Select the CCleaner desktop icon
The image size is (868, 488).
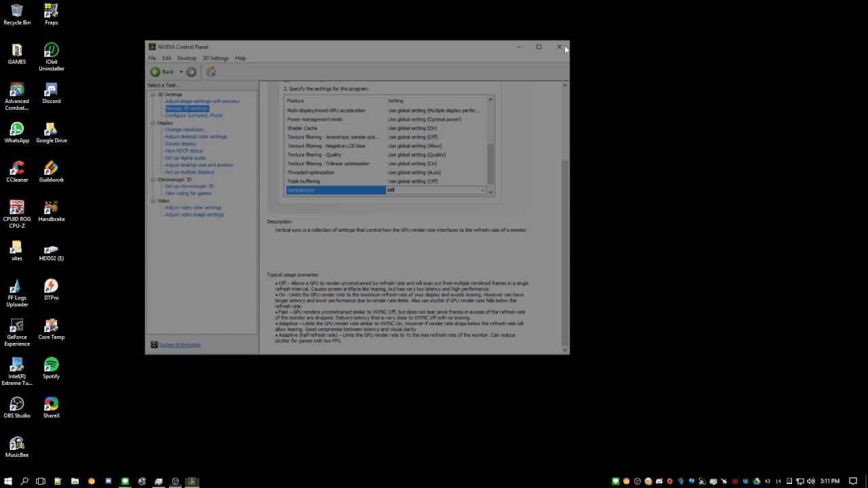tap(17, 171)
